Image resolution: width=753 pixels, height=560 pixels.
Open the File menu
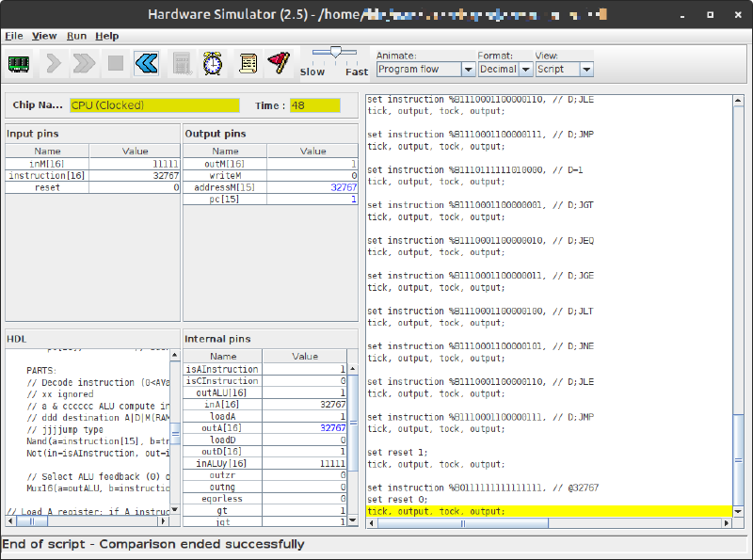point(13,36)
